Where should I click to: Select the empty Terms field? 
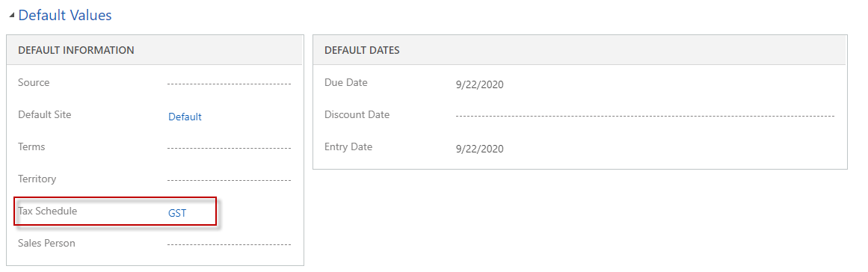(x=230, y=148)
